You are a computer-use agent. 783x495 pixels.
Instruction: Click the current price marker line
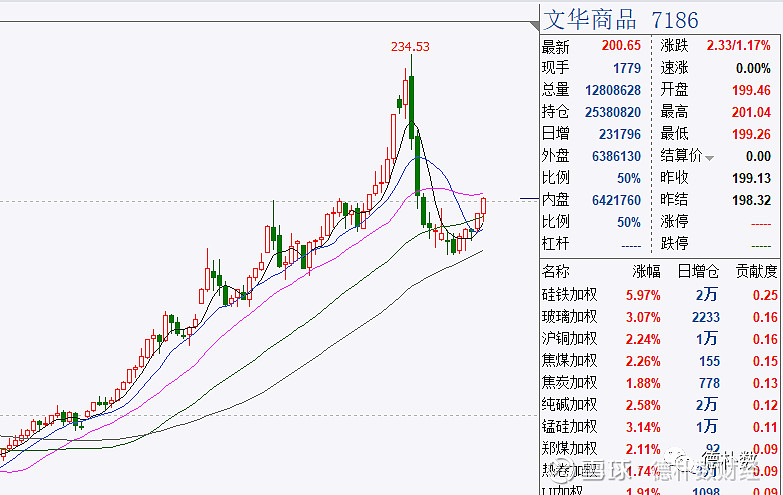(x=529, y=199)
